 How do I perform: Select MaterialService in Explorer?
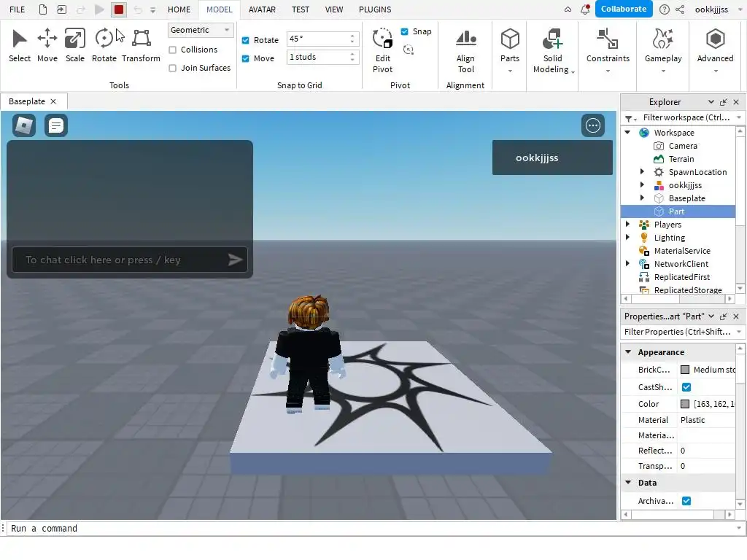[x=682, y=251]
